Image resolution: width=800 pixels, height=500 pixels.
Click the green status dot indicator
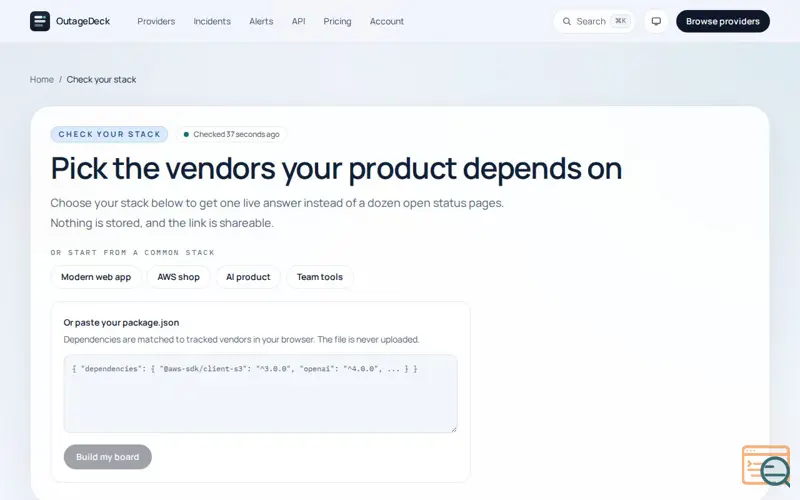186,134
